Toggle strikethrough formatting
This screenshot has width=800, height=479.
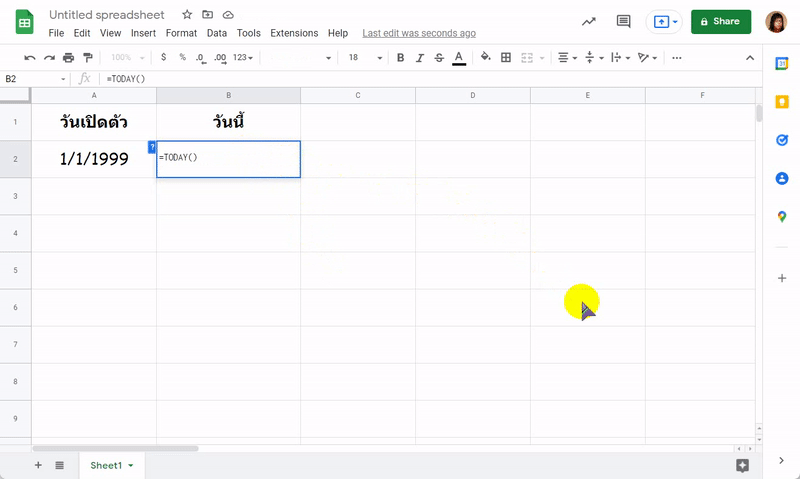coord(439,58)
